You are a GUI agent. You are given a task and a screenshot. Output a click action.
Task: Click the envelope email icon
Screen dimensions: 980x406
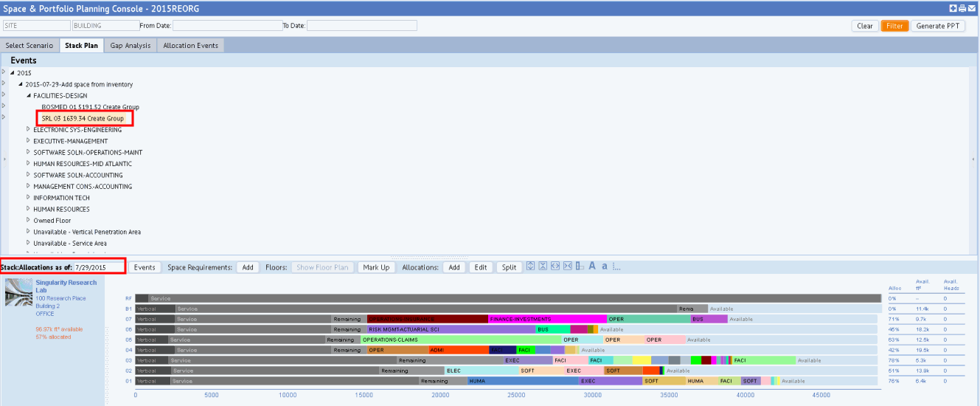pyautogui.click(x=972, y=8)
